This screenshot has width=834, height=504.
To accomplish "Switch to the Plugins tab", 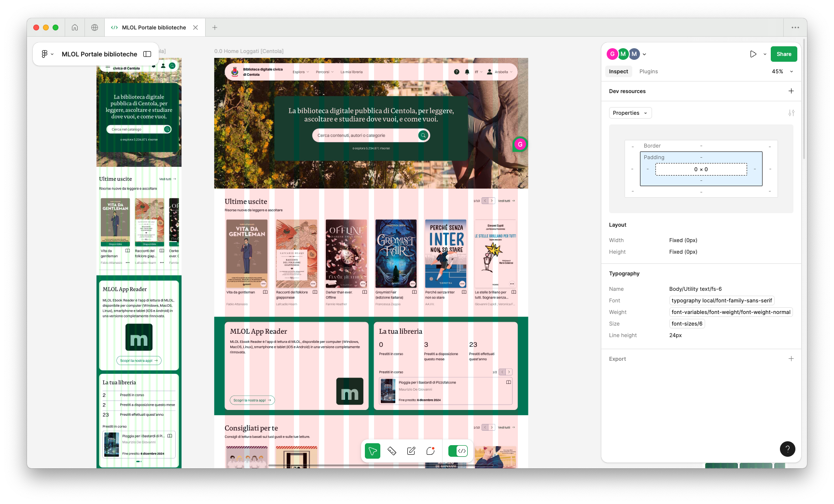I will pos(648,71).
